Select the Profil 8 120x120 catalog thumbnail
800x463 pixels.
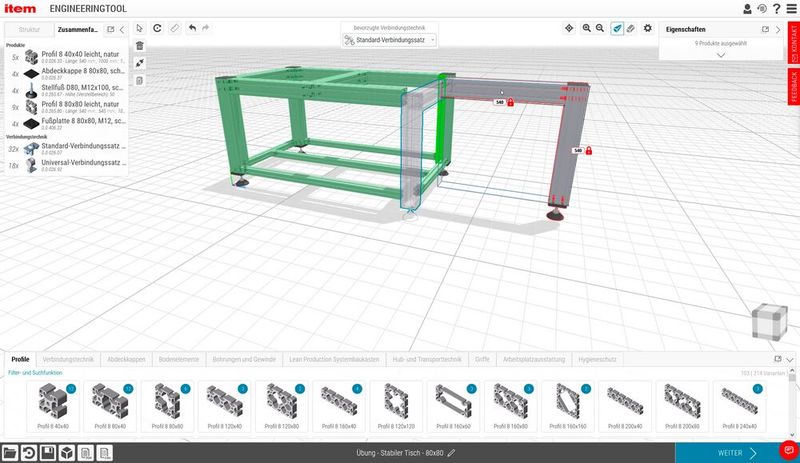[x=396, y=405]
